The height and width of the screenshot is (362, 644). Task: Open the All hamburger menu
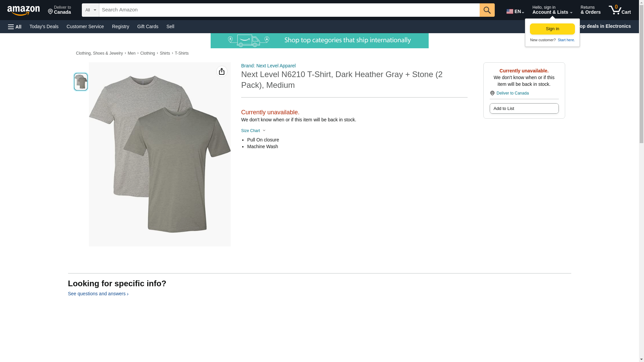[15, 26]
